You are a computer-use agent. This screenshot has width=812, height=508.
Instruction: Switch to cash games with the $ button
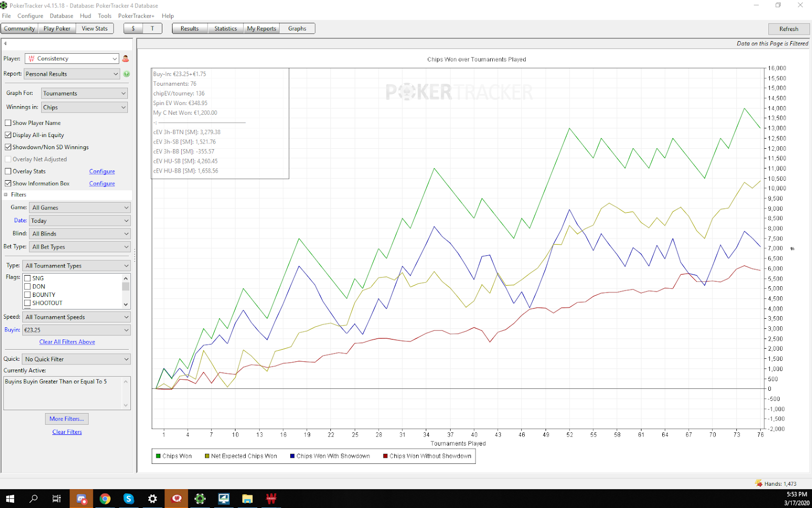pyautogui.click(x=133, y=29)
